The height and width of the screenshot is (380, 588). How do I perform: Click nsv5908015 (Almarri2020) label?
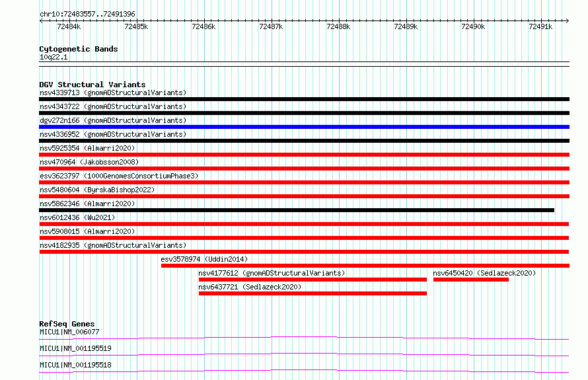coord(87,231)
